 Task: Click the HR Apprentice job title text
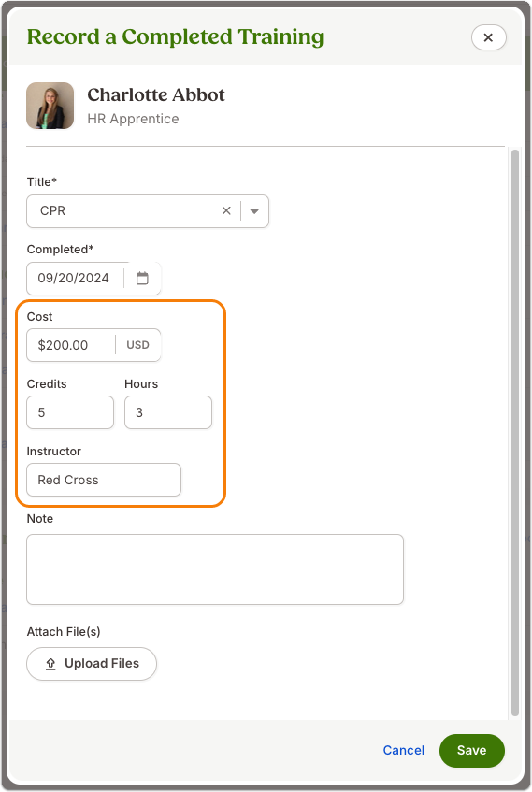133,119
